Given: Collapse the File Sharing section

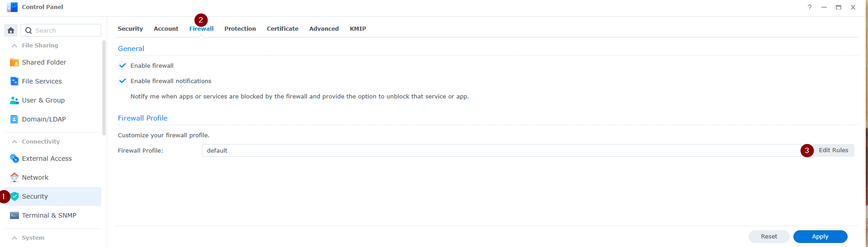Looking at the screenshot, I should 14,46.
